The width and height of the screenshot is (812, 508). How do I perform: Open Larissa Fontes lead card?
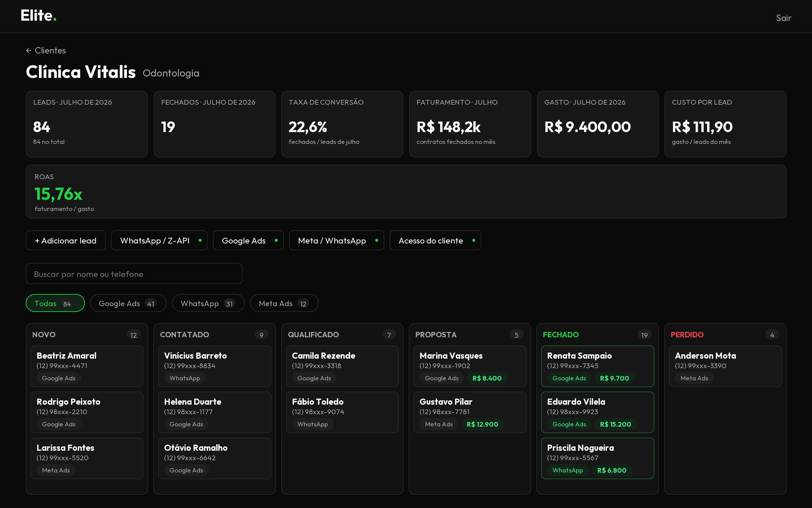[x=87, y=458]
